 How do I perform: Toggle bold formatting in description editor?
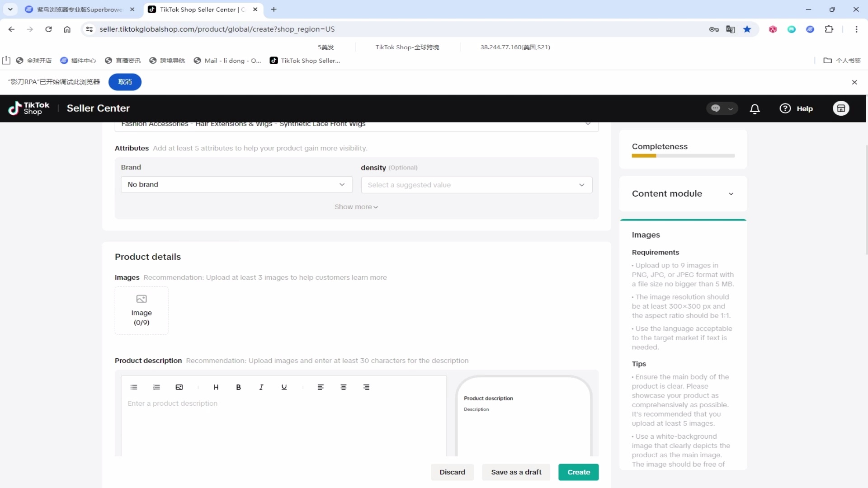(x=238, y=387)
